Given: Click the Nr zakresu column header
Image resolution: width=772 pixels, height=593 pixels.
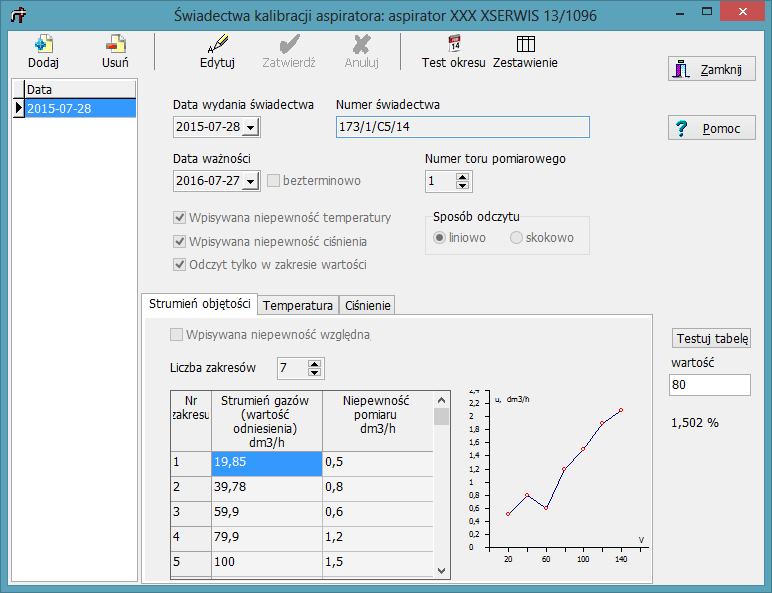Looking at the screenshot, I should 191,422.
